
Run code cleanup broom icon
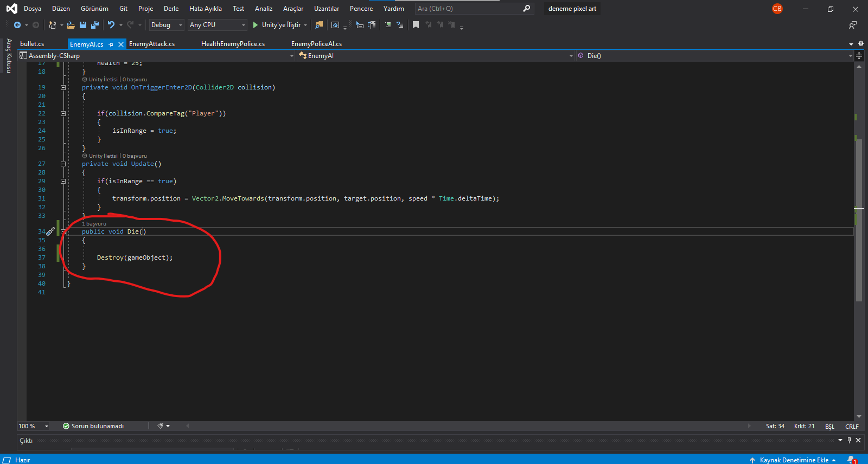click(x=161, y=426)
